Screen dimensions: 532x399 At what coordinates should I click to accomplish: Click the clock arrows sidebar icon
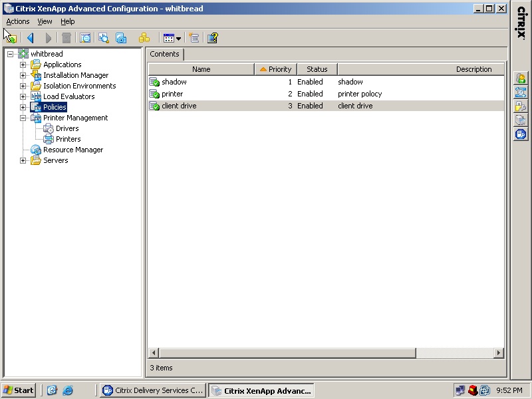521,92
